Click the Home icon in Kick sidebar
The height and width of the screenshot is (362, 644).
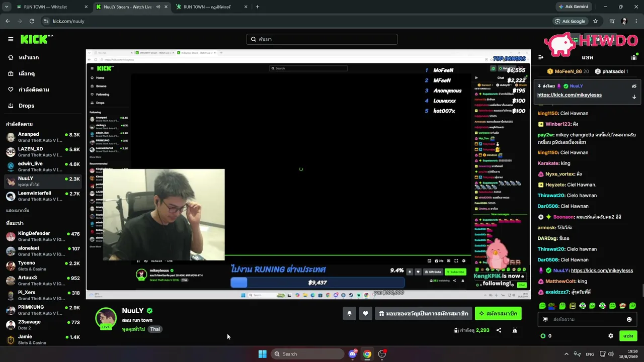11,57
